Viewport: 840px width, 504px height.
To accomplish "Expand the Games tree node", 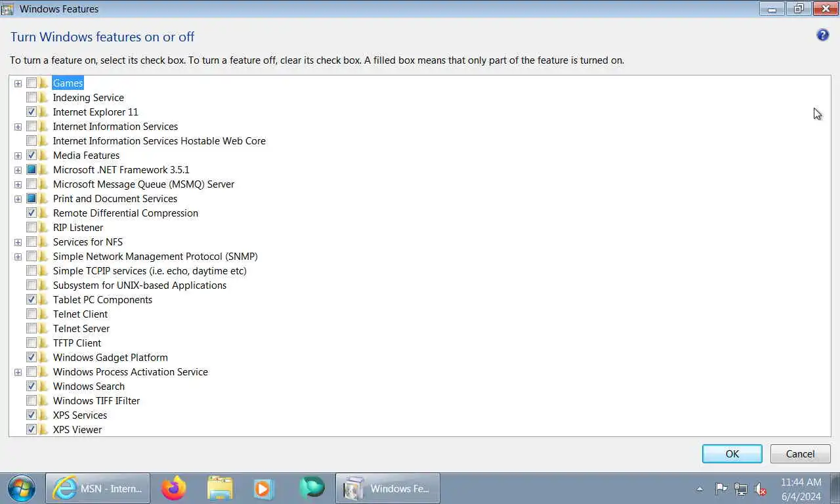I will 18,83.
